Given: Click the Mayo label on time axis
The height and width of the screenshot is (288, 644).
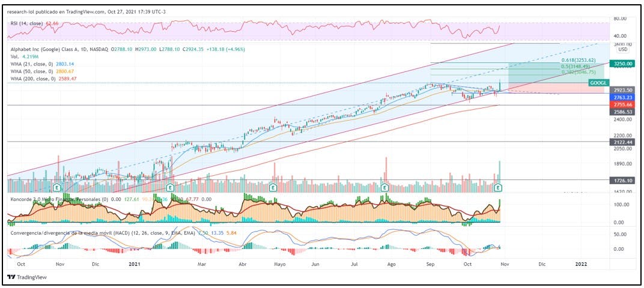Looking at the screenshot, I should point(280,265).
